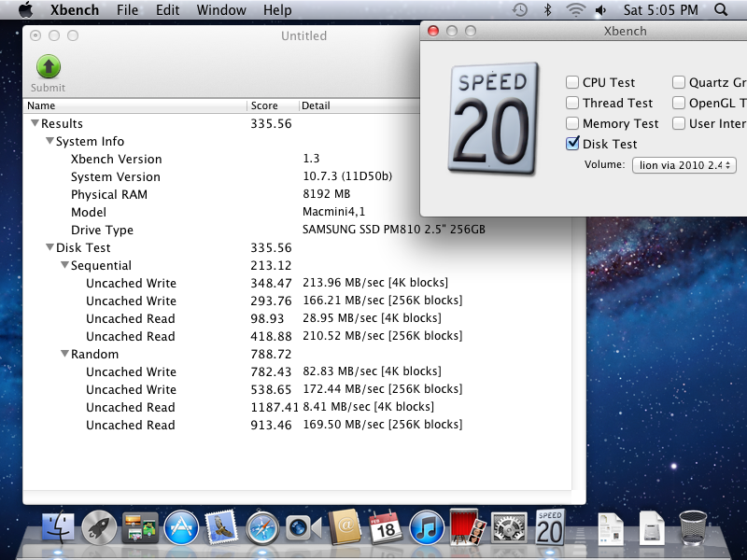Open iCal calendar showing 18
This screenshot has width=747, height=560.
click(x=385, y=527)
